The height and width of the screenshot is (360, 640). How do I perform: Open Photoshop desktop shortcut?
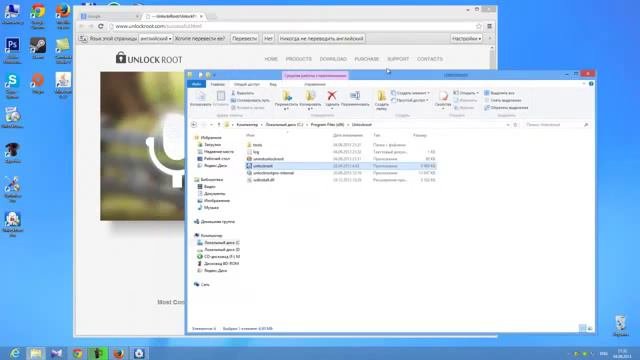[12, 50]
